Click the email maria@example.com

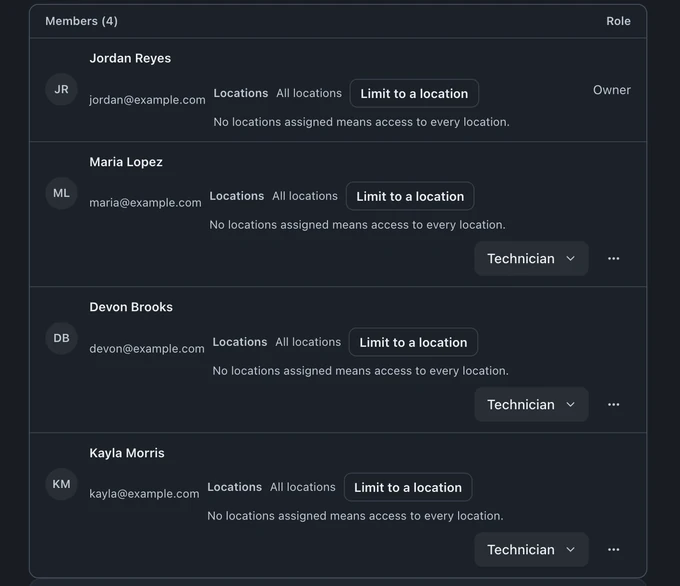coord(145,203)
